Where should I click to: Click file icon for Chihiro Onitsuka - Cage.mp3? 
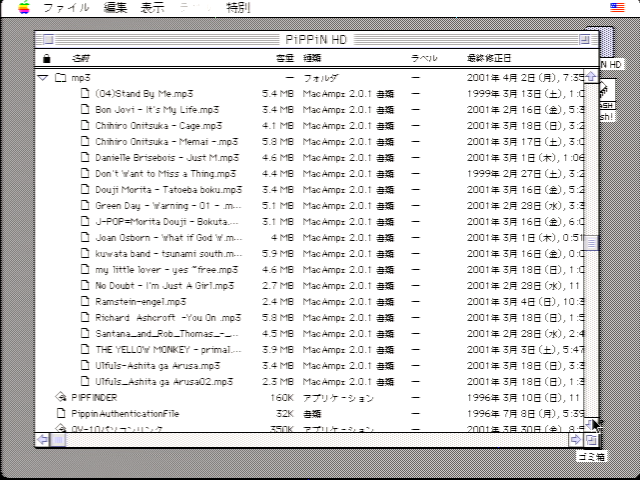coord(85,125)
